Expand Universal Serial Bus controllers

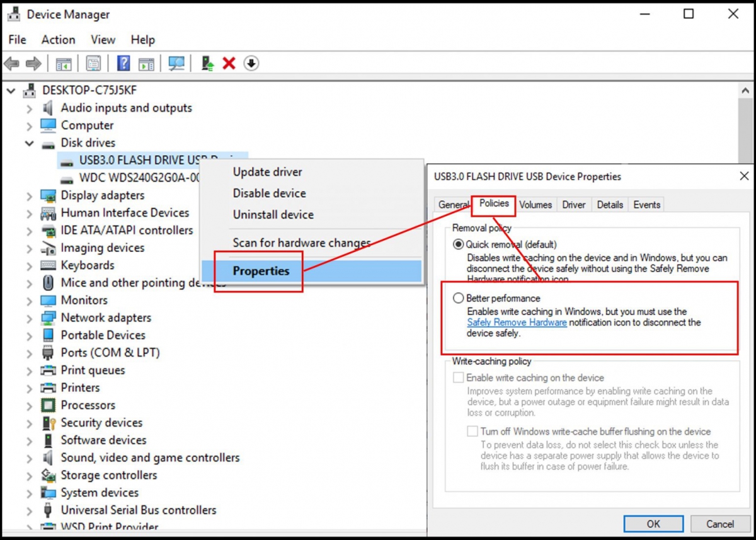coord(29,510)
